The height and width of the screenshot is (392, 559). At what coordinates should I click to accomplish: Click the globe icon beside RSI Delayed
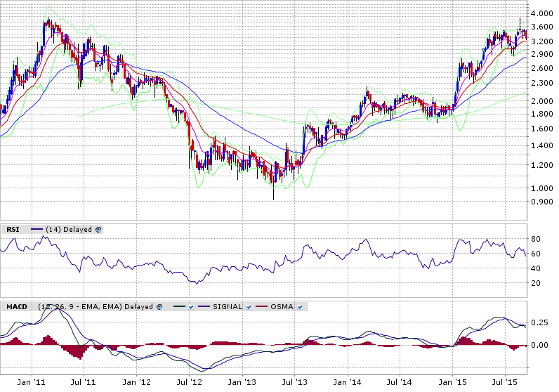[x=98, y=230]
